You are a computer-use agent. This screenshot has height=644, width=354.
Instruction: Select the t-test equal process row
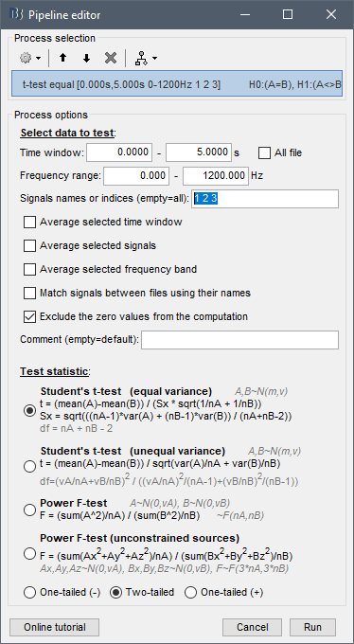click(x=177, y=84)
